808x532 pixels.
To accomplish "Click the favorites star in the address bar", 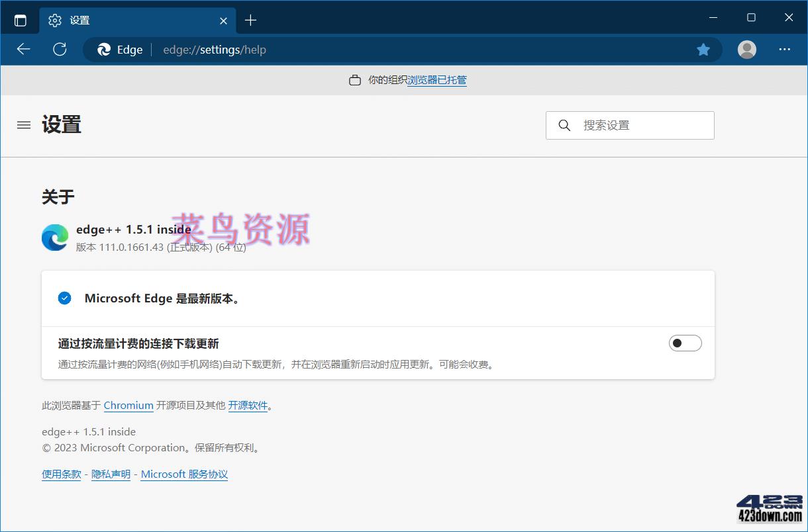I will point(703,49).
